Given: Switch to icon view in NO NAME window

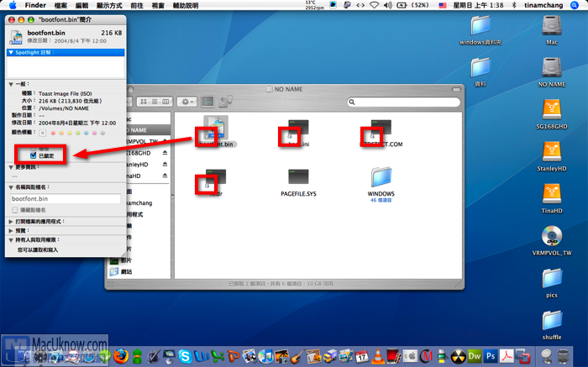Looking at the screenshot, I should pyautogui.click(x=144, y=102).
